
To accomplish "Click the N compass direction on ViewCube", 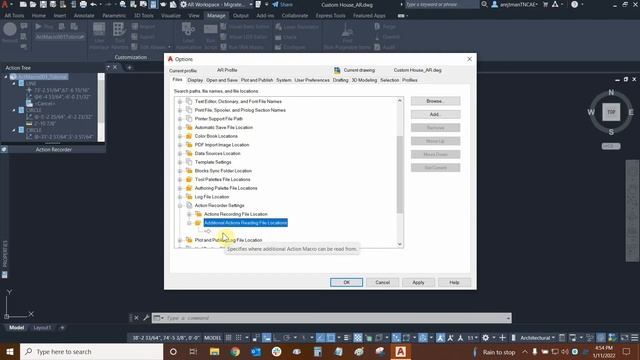I will click(611, 92).
